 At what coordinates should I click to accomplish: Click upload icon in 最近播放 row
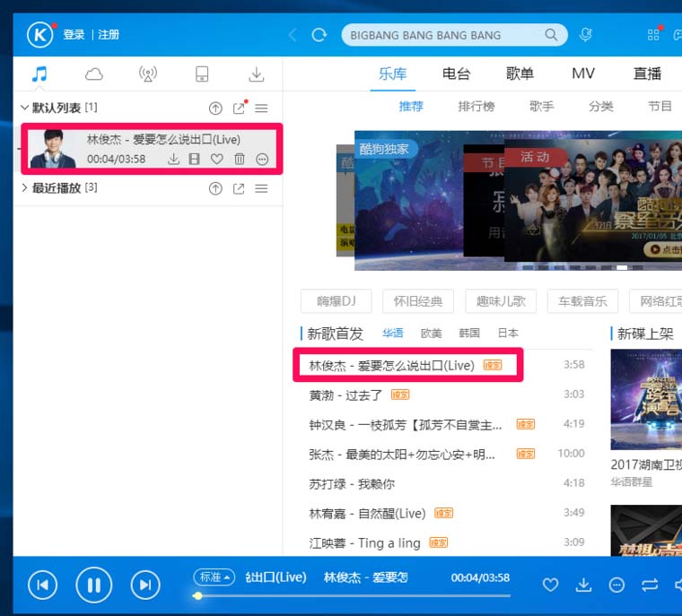215,188
